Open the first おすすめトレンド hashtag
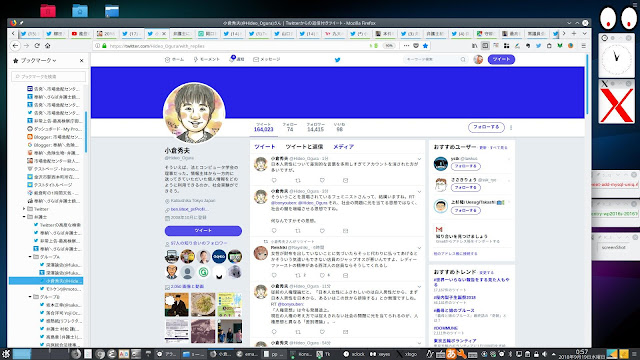 (471, 282)
